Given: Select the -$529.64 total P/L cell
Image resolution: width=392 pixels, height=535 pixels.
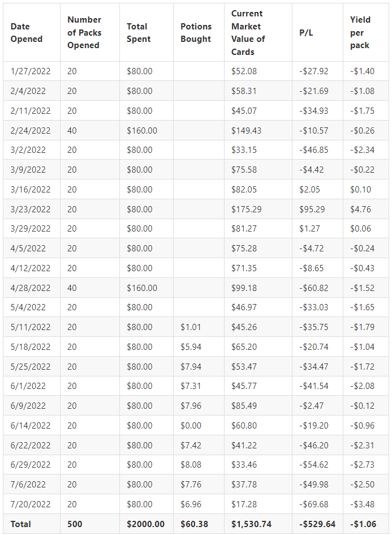Looking at the screenshot, I should 317,524.
